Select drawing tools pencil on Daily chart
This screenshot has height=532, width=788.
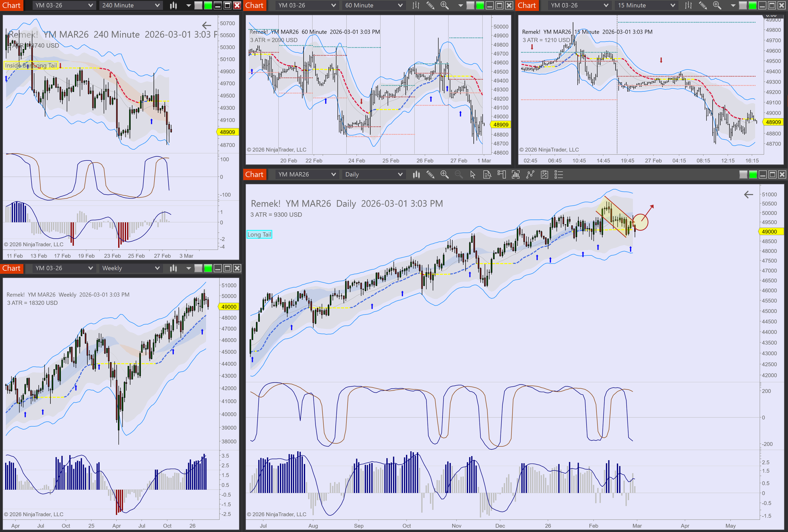pos(430,175)
